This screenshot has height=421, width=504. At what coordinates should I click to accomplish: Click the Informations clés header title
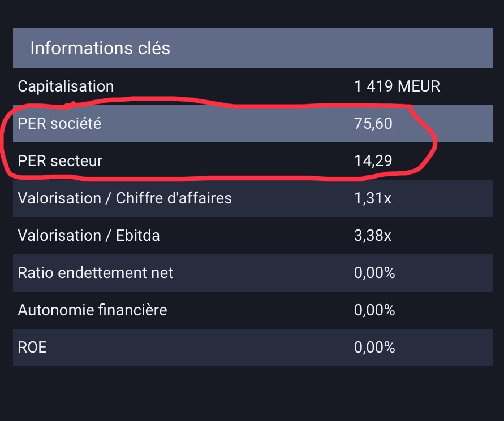point(100,48)
